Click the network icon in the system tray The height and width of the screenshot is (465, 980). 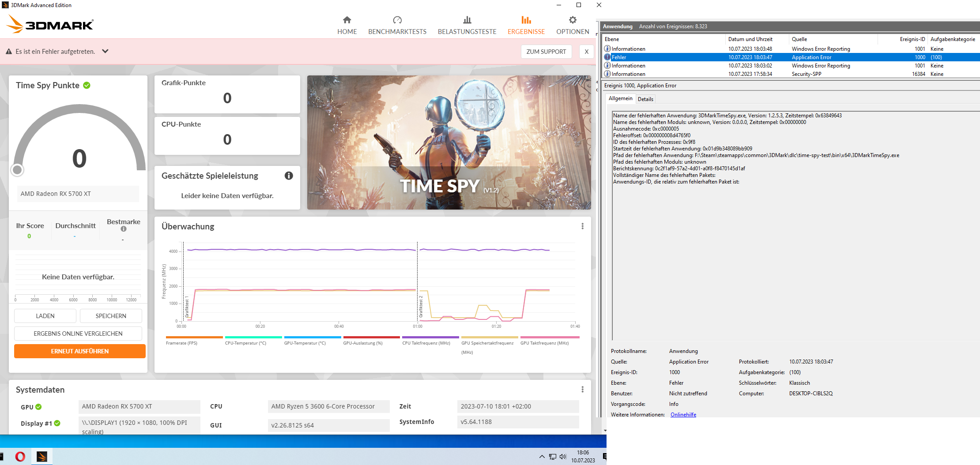click(x=553, y=457)
